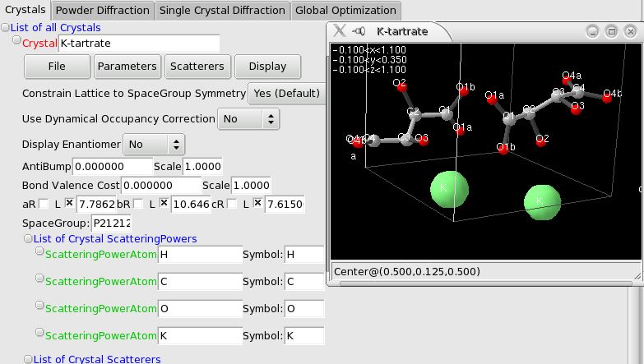Image resolution: width=644 pixels, height=364 pixels.
Task: Select the Crystals tab
Action: [25, 10]
